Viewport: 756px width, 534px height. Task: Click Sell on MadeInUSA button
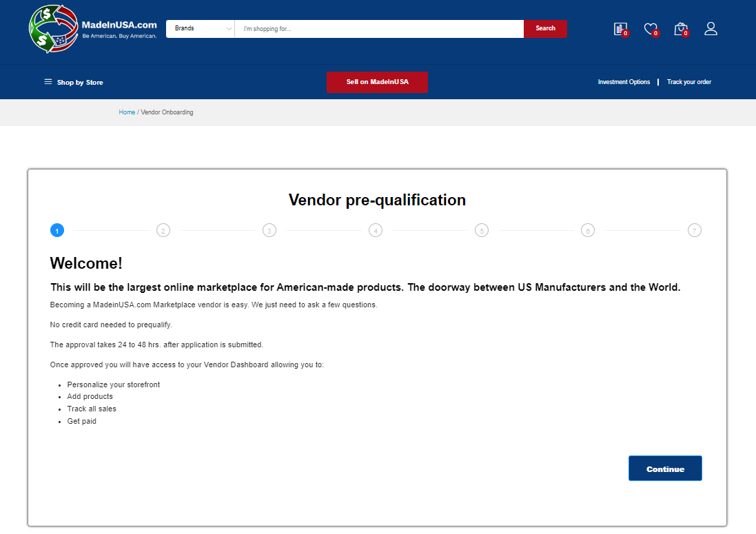377,82
